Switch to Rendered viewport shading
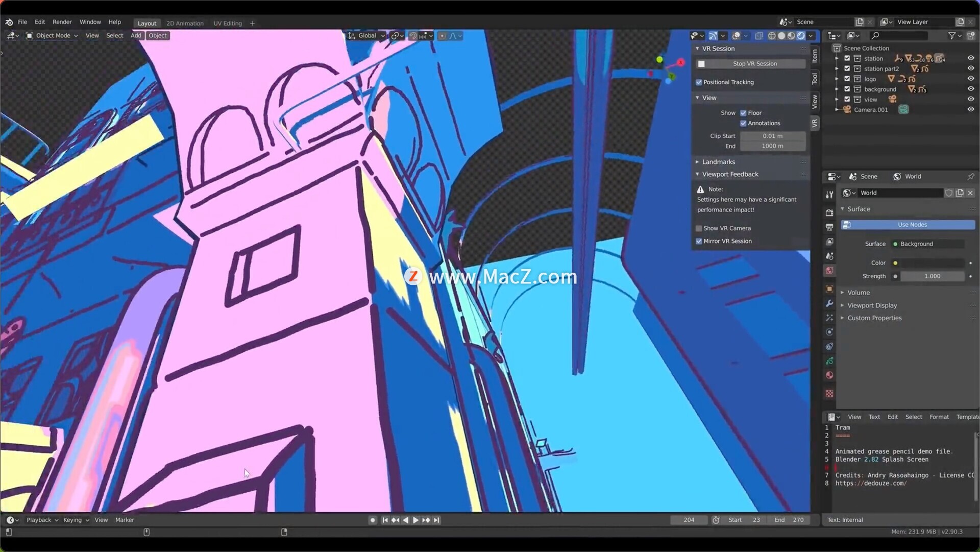The width and height of the screenshot is (980, 552). pyautogui.click(x=801, y=36)
